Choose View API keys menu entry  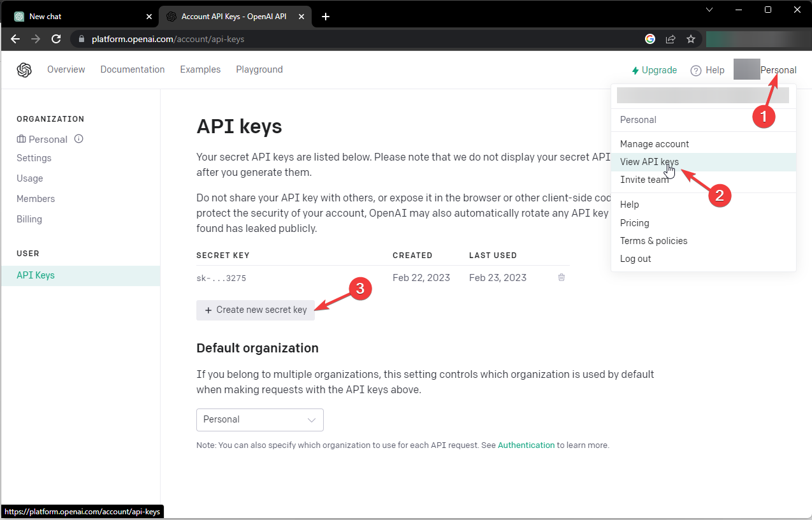pos(704,162)
